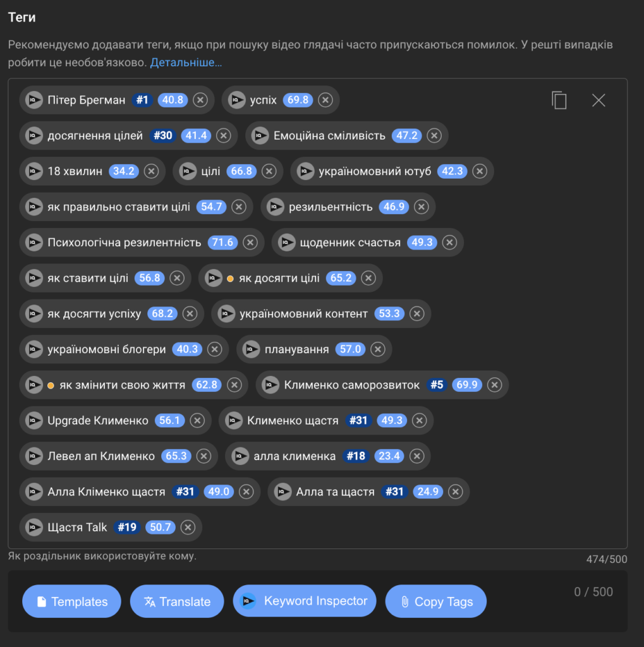Remove the 'Пітер Брегман' tag
Image resolution: width=644 pixels, height=647 pixels.
coord(200,100)
